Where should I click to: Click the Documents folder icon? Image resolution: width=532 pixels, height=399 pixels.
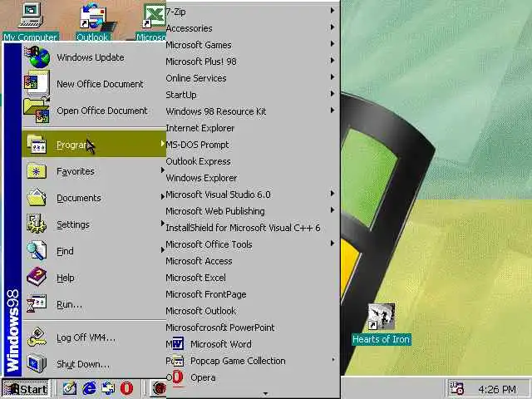(x=37, y=198)
